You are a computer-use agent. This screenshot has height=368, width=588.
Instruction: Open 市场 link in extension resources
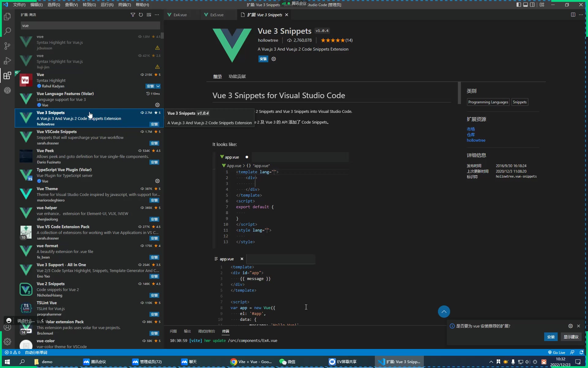471,129
